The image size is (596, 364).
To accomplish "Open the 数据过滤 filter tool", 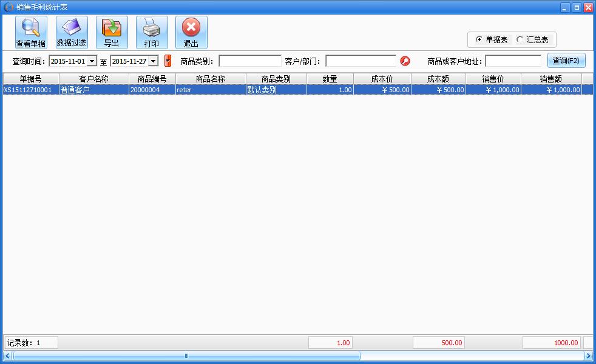I will click(x=72, y=32).
